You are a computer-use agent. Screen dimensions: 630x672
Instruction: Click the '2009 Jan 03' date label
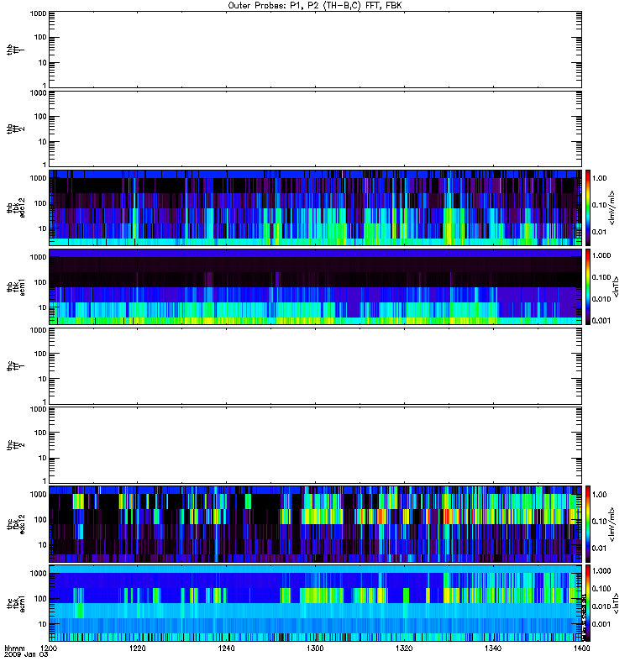[26, 654]
